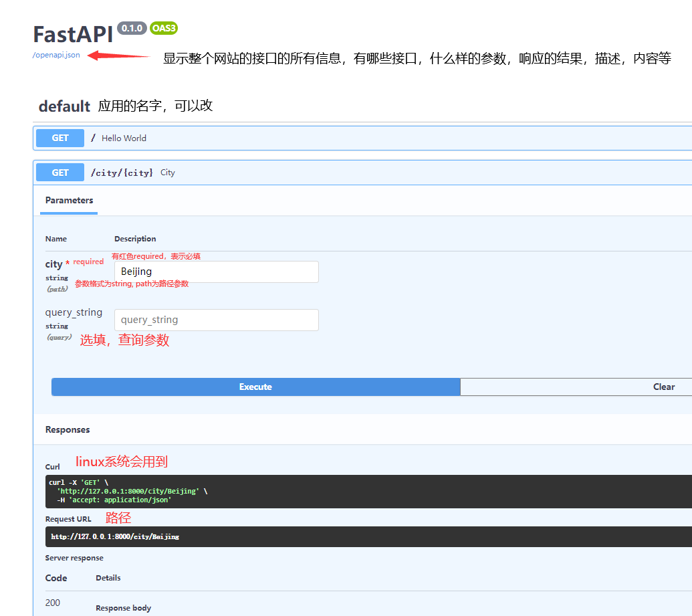Click the Execute button
The height and width of the screenshot is (616, 692).
(x=255, y=387)
